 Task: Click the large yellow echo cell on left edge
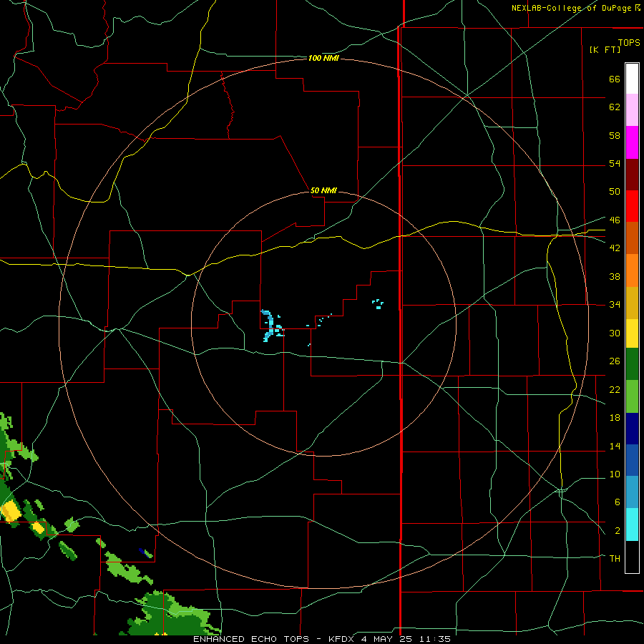tap(11, 511)
